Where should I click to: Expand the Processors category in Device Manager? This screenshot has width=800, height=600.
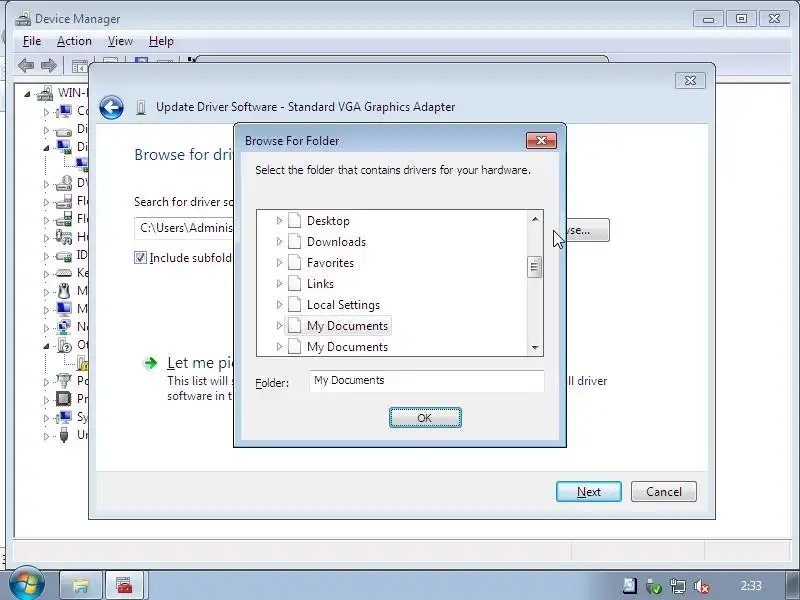(x=46, y=399)
